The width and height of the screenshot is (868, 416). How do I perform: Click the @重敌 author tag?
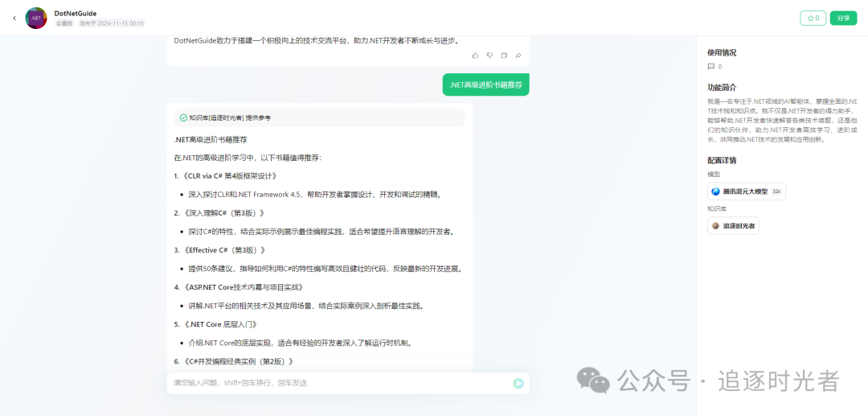click(64, 23)
